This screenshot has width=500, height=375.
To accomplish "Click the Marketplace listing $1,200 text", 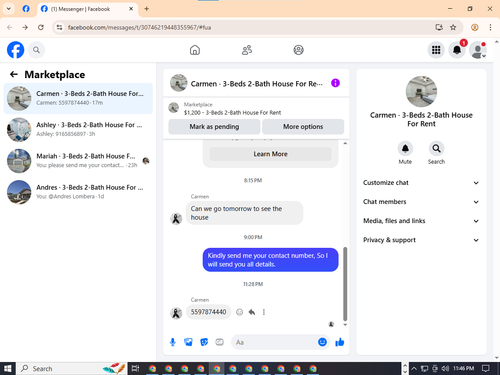I will point(232,113).
